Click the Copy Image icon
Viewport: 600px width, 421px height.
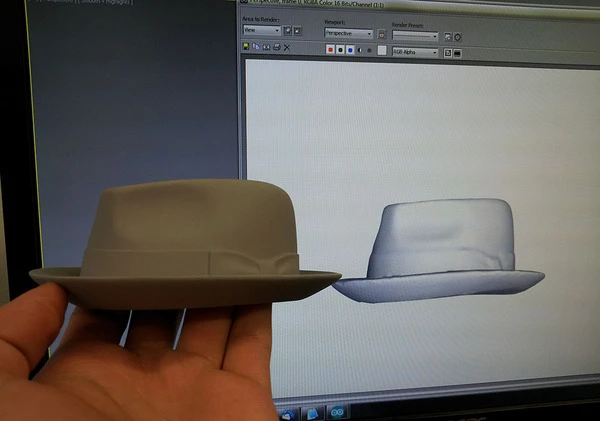coord(256,47)
